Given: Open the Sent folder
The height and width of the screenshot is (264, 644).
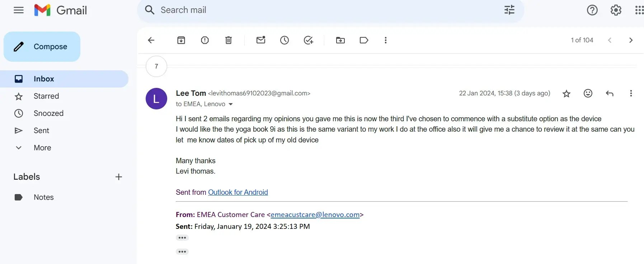Looking at the screenshot, I should click(41, 131).
